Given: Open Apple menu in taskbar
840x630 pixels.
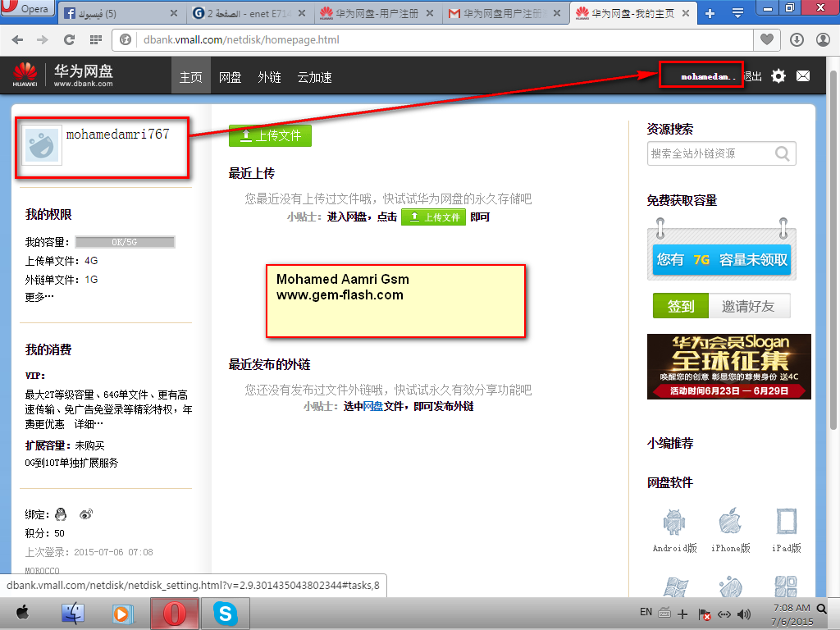Looking at the screenshot, I should (22, 612).
